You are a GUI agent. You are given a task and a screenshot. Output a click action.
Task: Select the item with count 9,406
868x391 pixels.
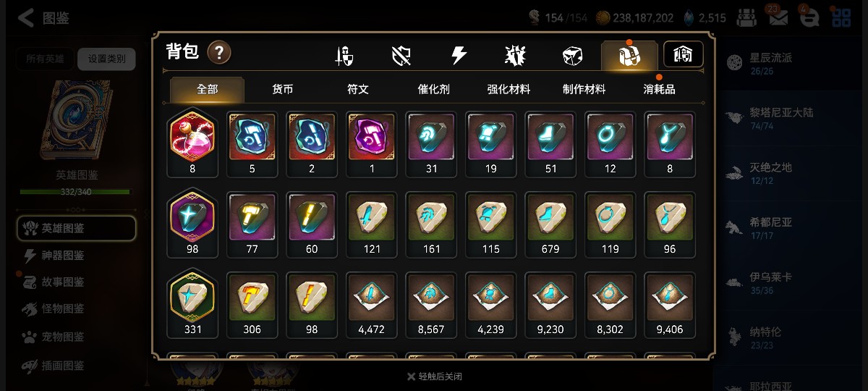[x=670, y=304]
